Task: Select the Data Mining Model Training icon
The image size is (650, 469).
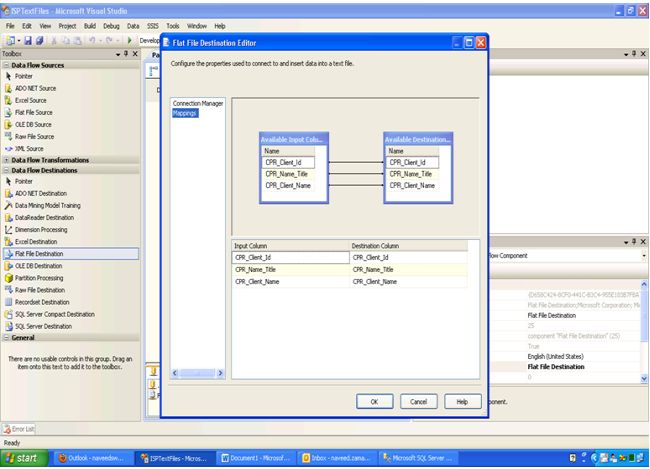Action: pyautogui.click(x=8, y=205)
